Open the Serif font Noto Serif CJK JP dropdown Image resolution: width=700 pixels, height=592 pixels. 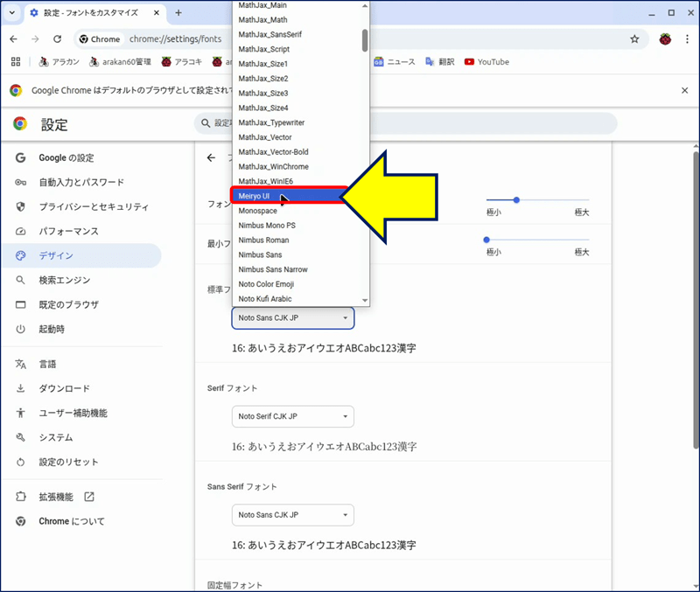tap(293, 417)
